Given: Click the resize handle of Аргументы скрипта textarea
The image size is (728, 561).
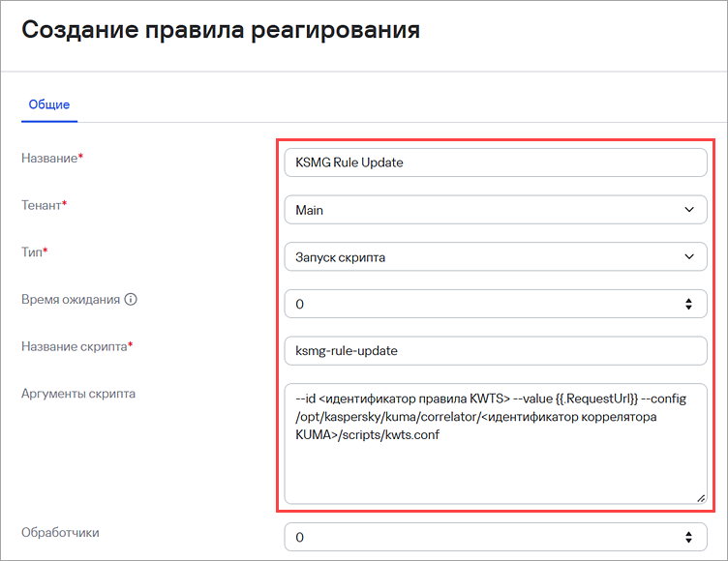Looking at the screenshot, I should [x=701, y=498].
